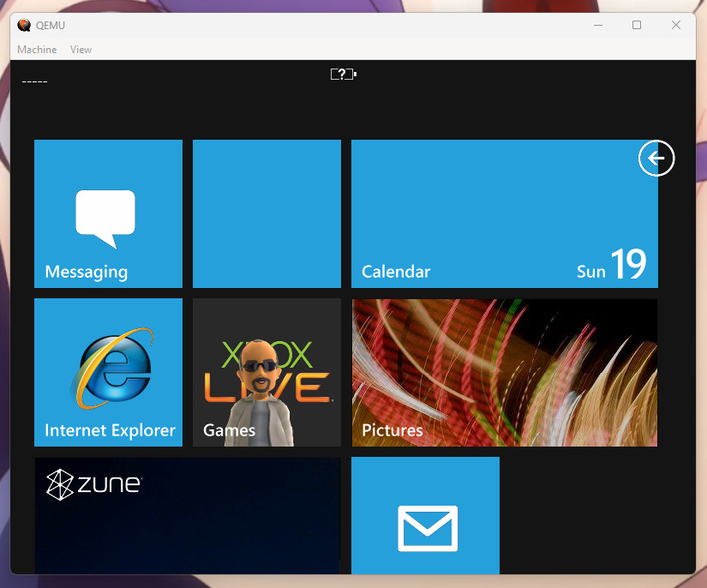This screenshot has width=707, height=588.
Task: Tap the Internet Explorer tile label
Action: 110,430
